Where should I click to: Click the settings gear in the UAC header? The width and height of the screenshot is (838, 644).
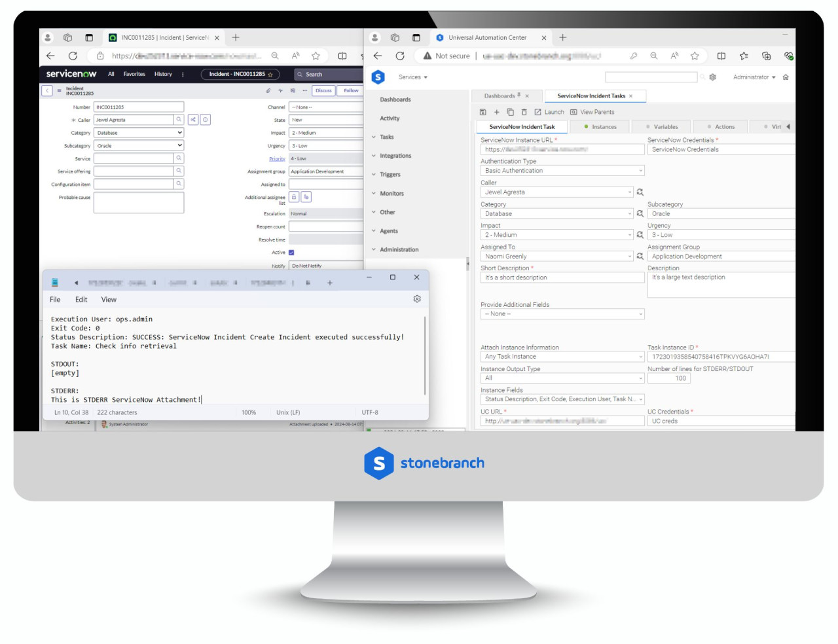[712, 77]
